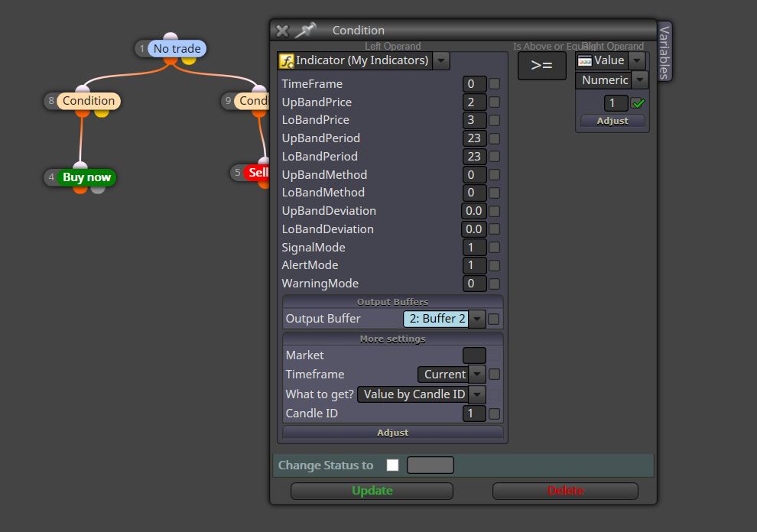Click Adjust under right operand
Screen dimensions: 757x532
point(612,121)
